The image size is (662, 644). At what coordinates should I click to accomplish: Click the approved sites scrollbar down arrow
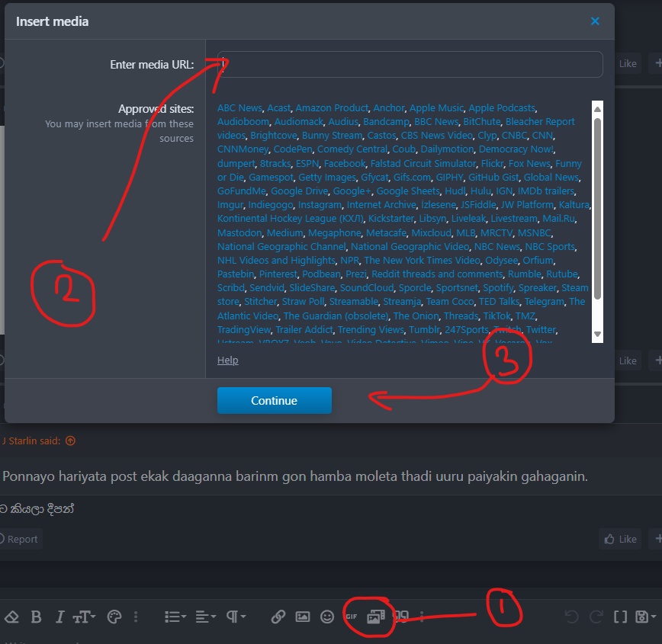tap(597, 335)
